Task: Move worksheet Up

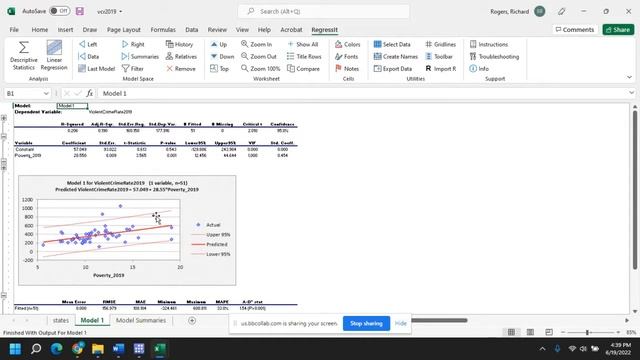Action: coord(218,44)
